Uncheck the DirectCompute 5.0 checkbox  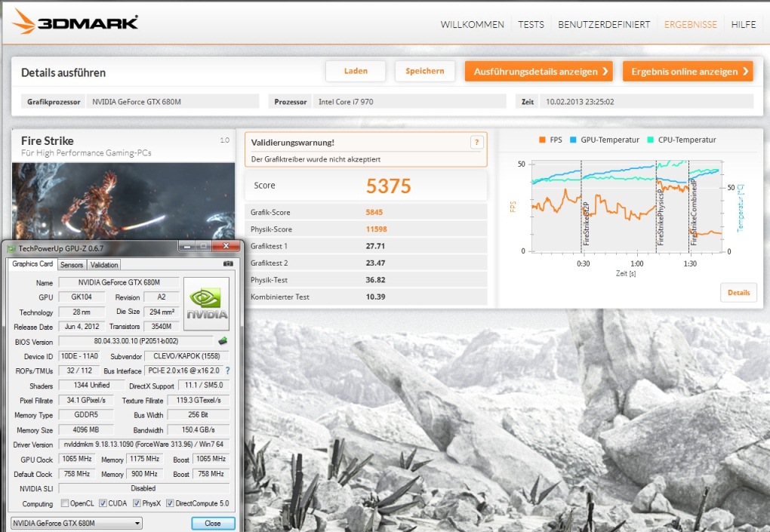[x=171, y=503]
